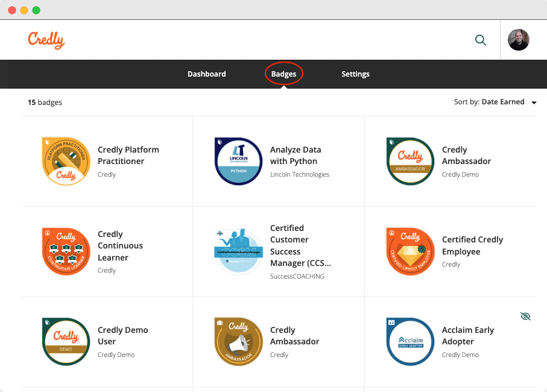Viewport: 547px width, 392px height.
Task: Open the green Credly Ambassador badge image
Action: tap(410, 161)
